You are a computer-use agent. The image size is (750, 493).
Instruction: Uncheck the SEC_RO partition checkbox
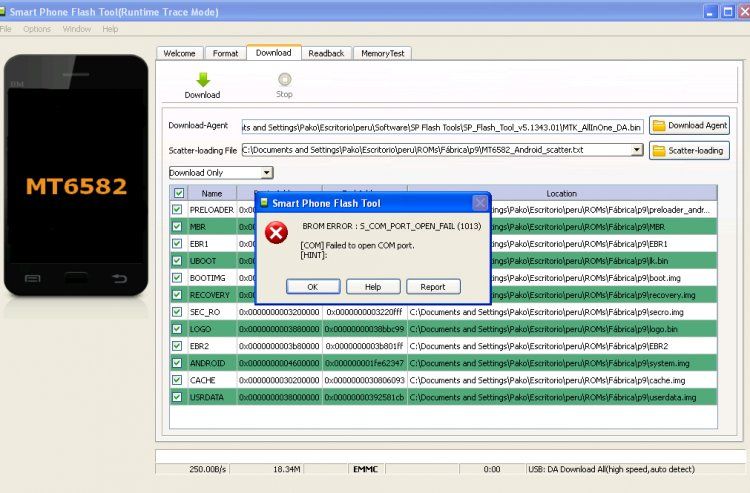click(x=177, y=312)
